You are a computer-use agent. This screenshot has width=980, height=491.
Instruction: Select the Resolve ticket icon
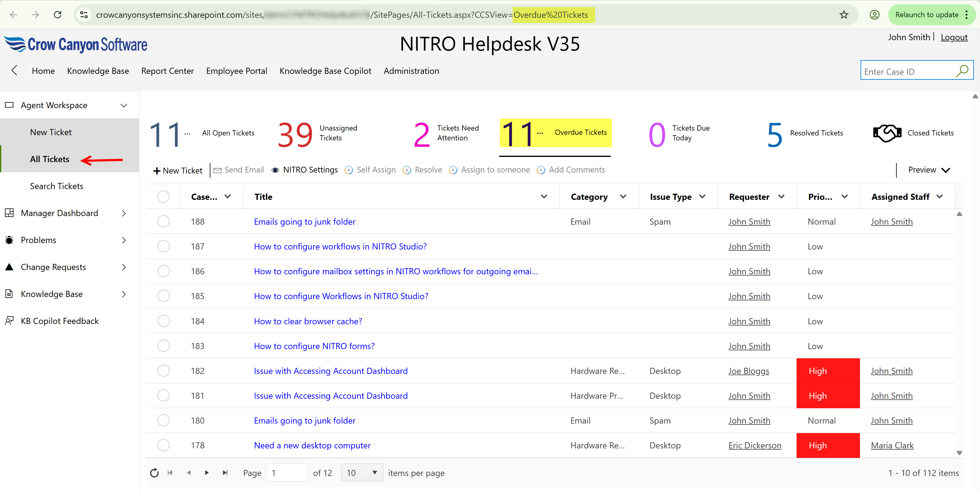407,170
